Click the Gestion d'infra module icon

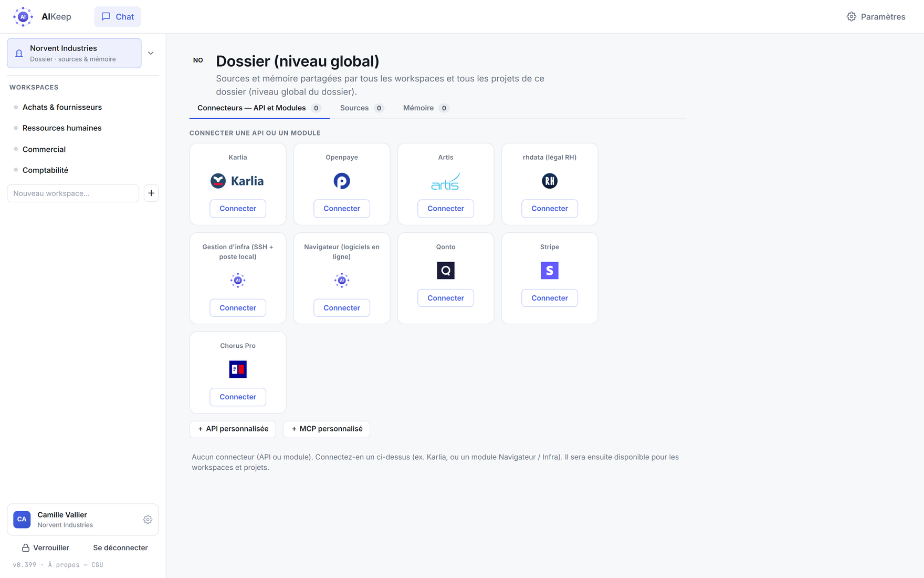(238, 280)
